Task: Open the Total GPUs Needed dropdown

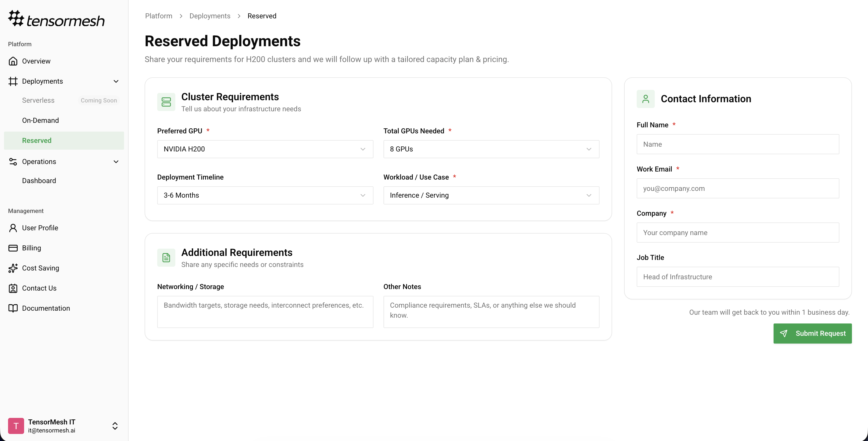Action: pos(491,149)
